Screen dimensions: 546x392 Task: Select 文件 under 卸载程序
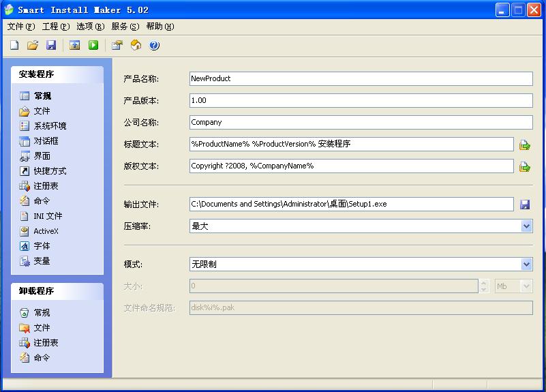pos(35,328)
